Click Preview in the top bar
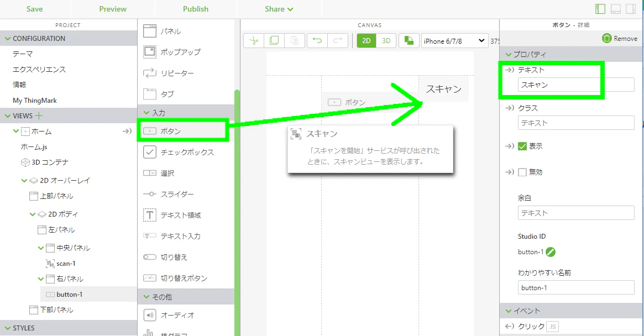The image size is (644, 336). 113,9
